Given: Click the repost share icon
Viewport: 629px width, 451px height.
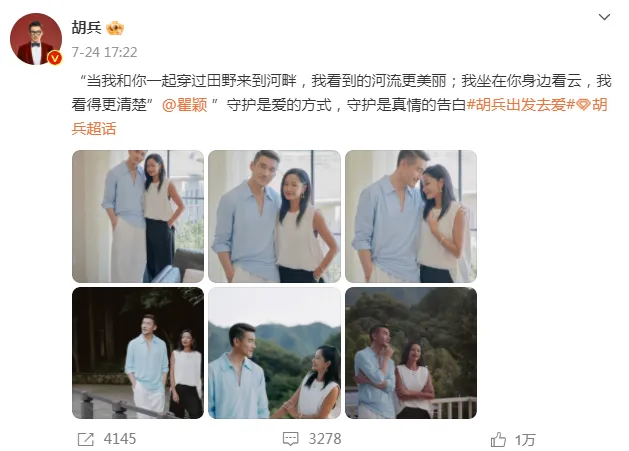Looking at the screenshot, I should 86,439.
